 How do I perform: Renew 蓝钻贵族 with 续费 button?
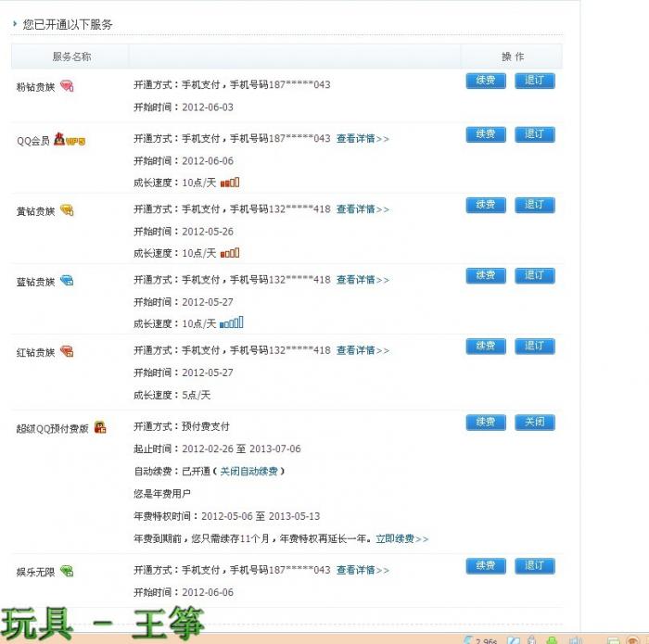[x=486, y=275]
